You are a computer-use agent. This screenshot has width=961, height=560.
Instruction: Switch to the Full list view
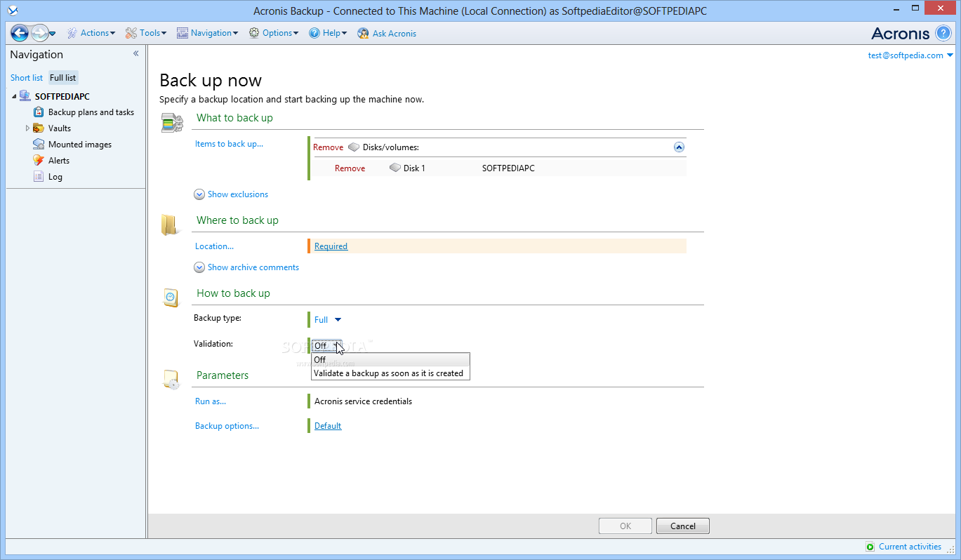pyautogui.click(x=63, y=78)
